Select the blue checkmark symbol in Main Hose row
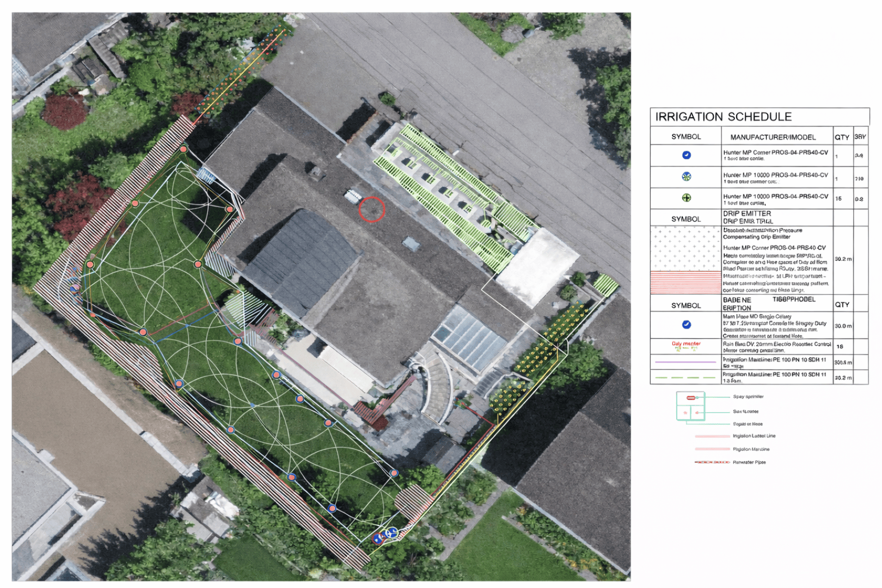 tap(686, 324)
